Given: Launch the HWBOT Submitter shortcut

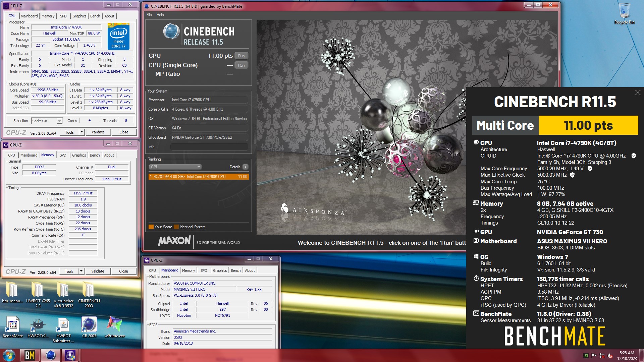Looking at the screenshot, I should tap(63, 330).
